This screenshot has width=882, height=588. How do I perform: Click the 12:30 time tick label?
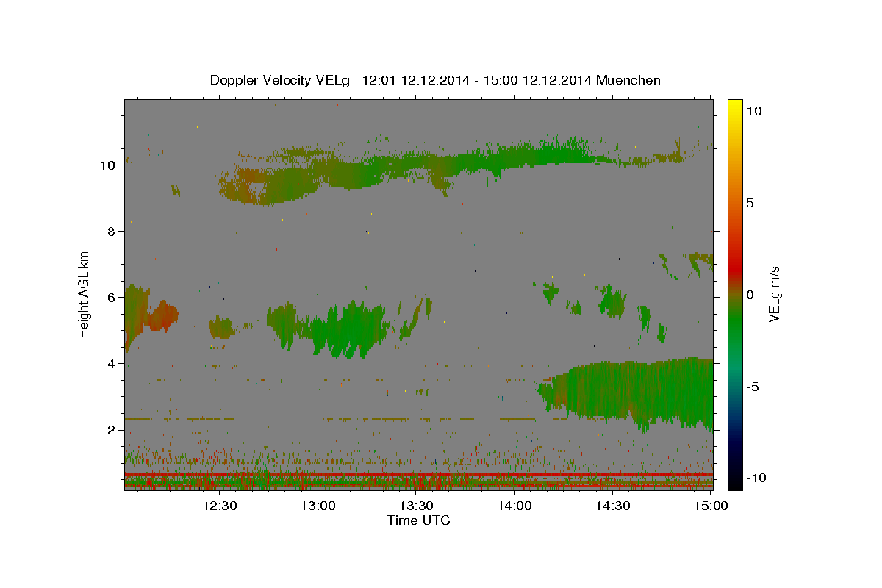coord(220,506)
